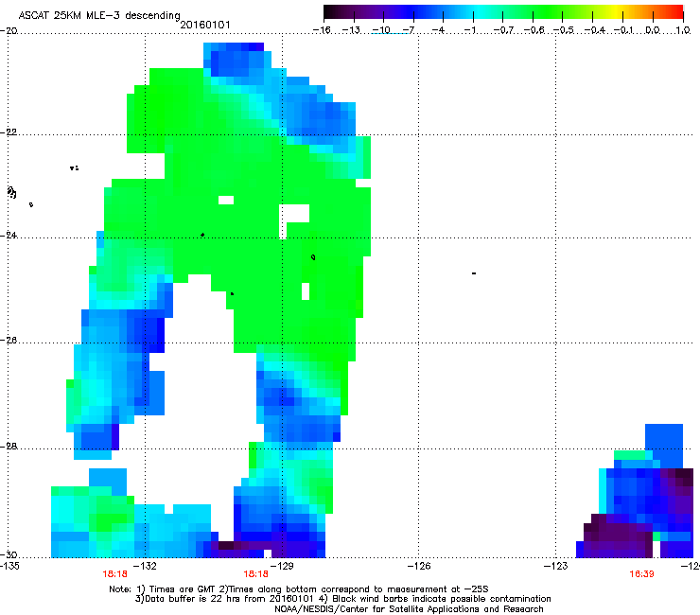700x615 pixels.
Task: Click the '-135' longitude axis label
Action: [9, 567]
